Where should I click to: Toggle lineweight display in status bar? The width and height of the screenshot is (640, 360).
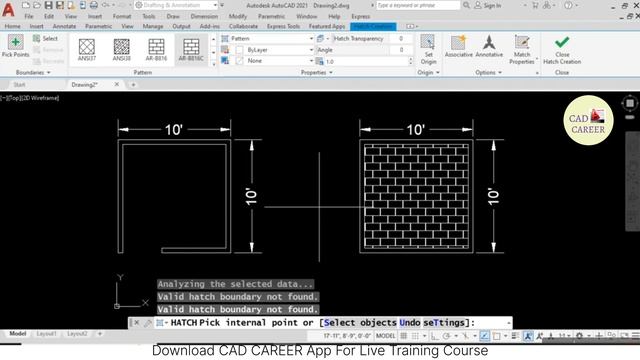(515, 336)
